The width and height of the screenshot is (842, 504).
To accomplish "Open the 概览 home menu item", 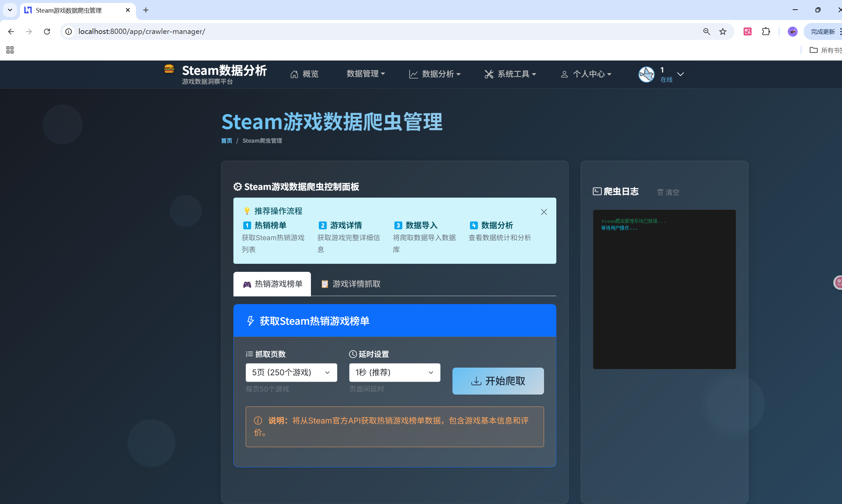I will 304,74.
